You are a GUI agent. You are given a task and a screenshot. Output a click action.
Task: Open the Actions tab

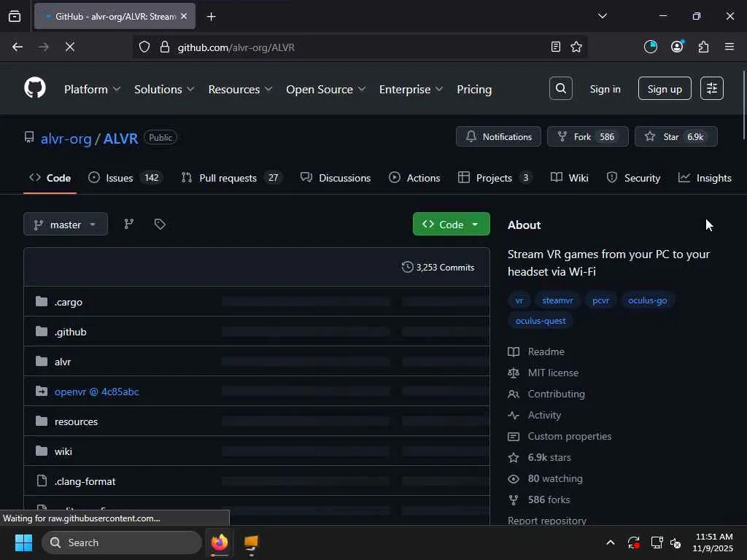point(414,178)
